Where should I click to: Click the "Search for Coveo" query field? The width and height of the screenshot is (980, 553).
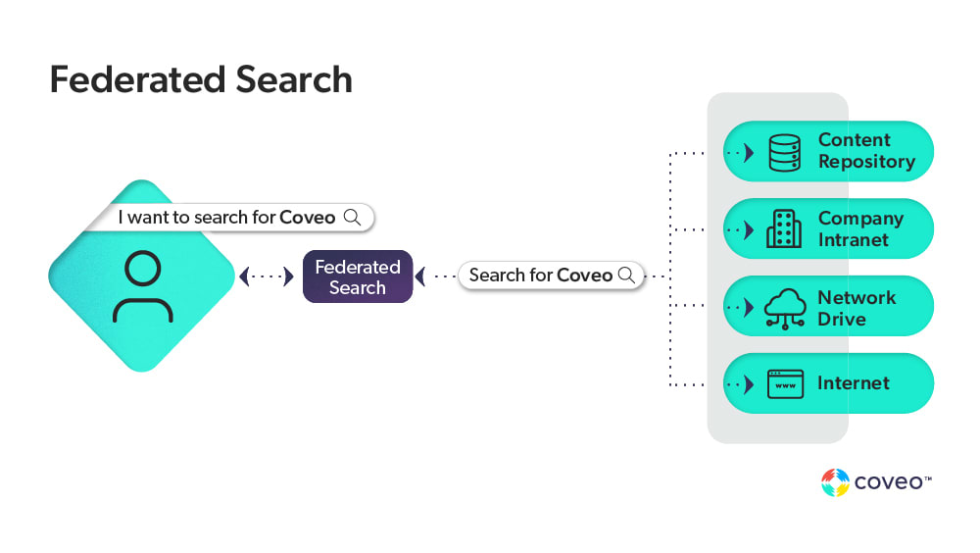pos(541,276)
